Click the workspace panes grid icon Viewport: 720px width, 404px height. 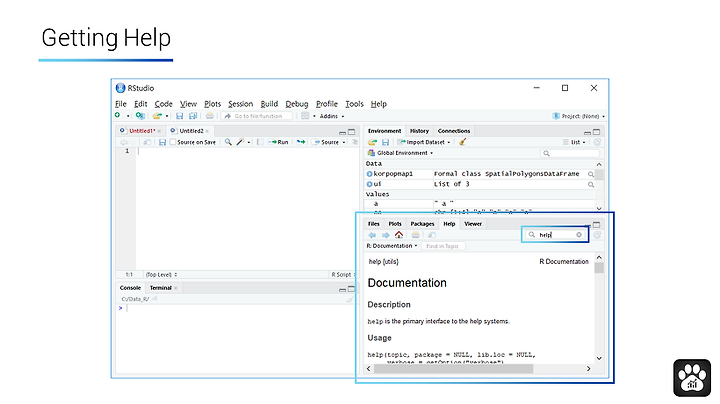pos(305,116)
